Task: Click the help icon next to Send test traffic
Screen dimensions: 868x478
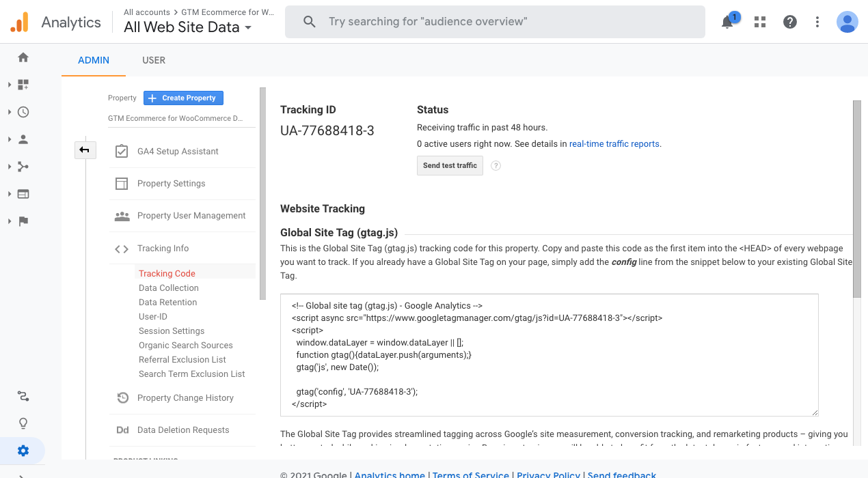Action: [x=496, y=165]
